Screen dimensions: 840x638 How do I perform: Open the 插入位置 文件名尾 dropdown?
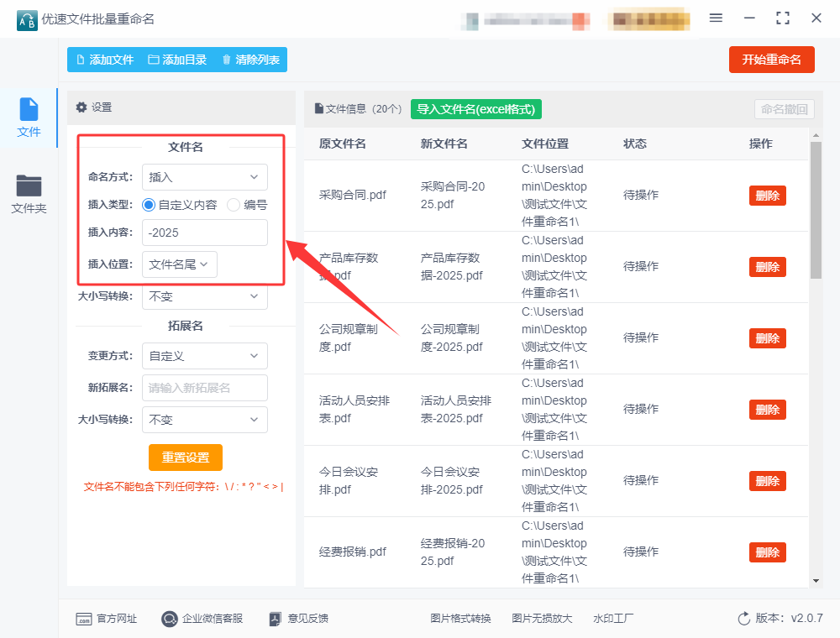click(180, 264)
